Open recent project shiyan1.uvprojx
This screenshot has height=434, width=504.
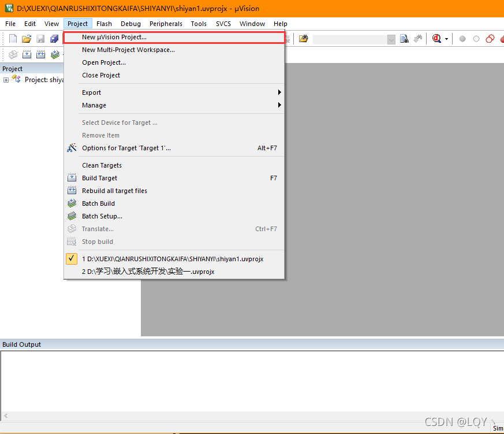[174, 259]
